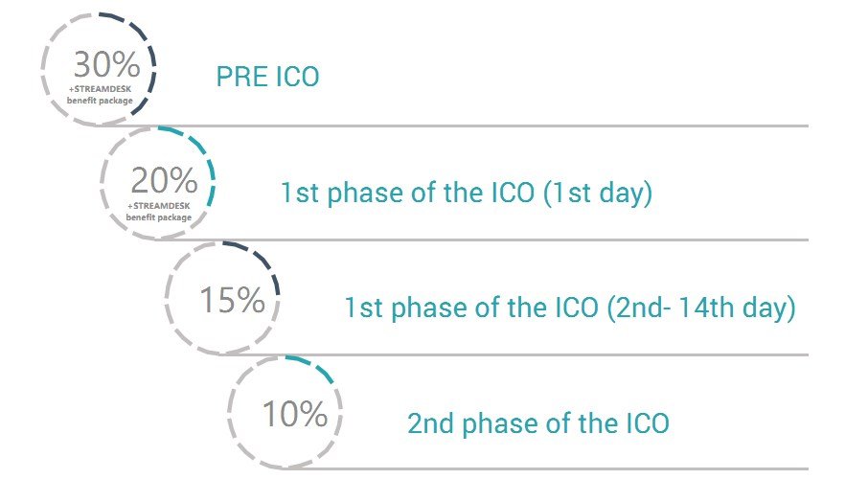The width and height of the screenshot is (868, 502).
Task: Select the PRE ICO label
Action: (x=267, y=77)
